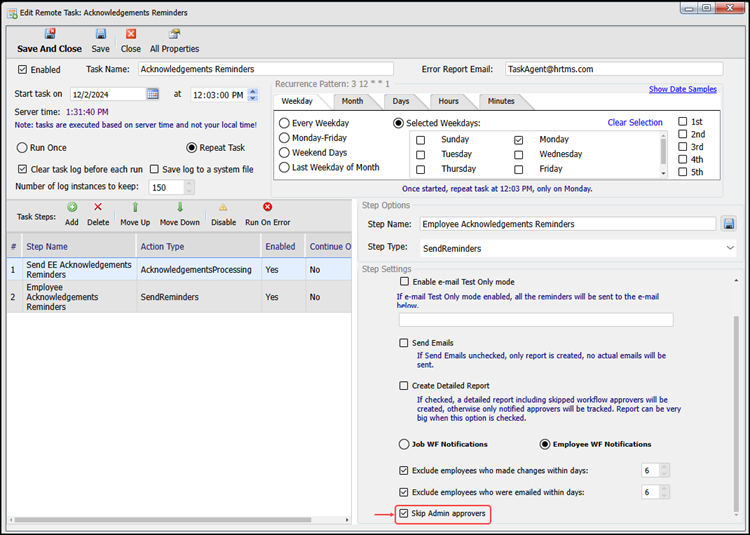Viewport: 750px width, 535px height.
Task: Check the Create Detailed Report option
Action: 404,386
